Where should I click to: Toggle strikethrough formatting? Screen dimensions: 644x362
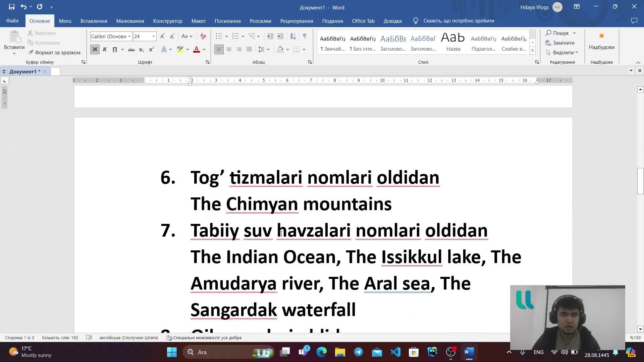coord(131,49)
